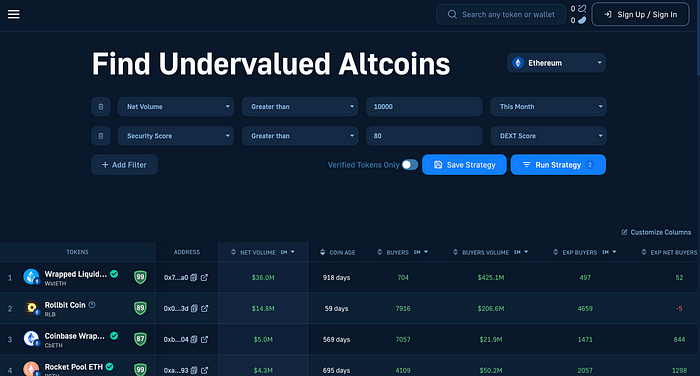Open Coinbase Wrapped address external link
The height and width of the screenshot is (376, 700).
point(204,339)
